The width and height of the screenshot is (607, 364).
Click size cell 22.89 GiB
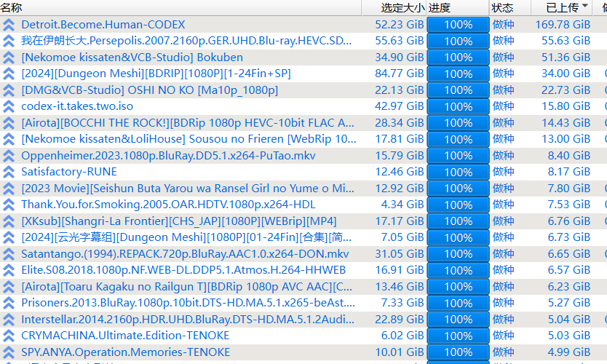pos(399,320)
